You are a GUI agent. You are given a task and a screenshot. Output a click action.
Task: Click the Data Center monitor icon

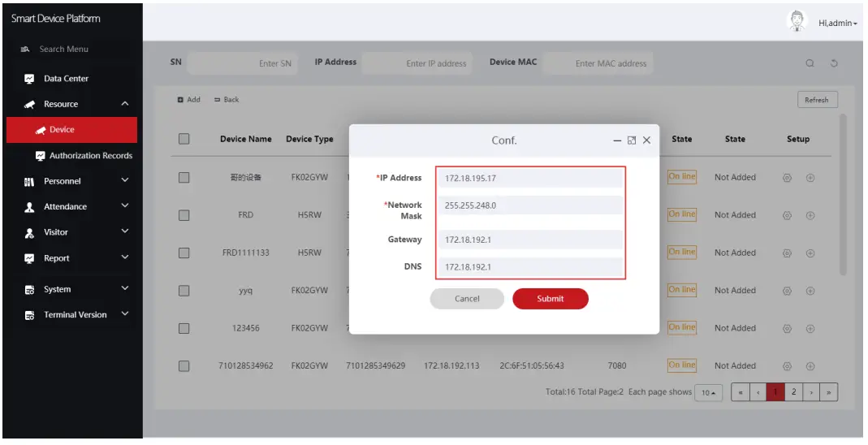click(29, 79)
